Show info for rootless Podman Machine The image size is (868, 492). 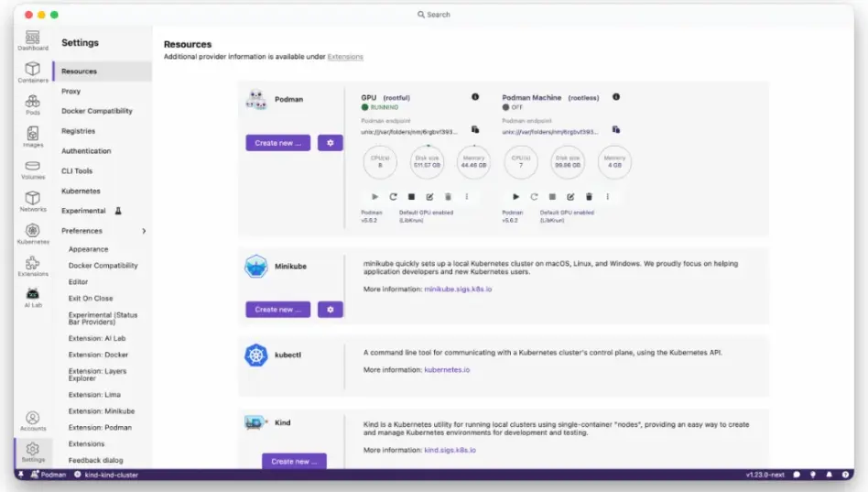point(616,97)
